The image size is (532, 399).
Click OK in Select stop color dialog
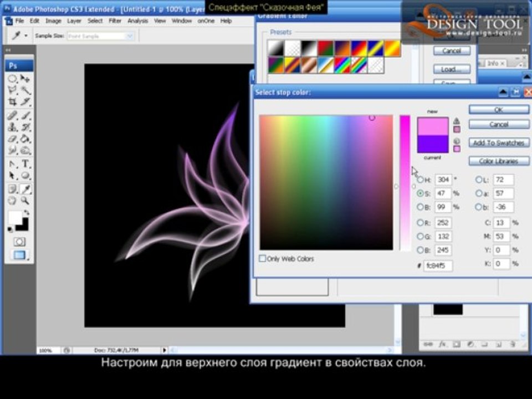click(498, 110)
